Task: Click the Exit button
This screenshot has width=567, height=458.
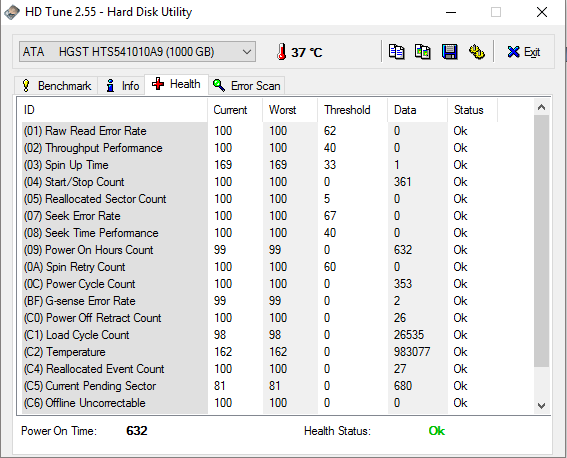Action: coord(523,52)
